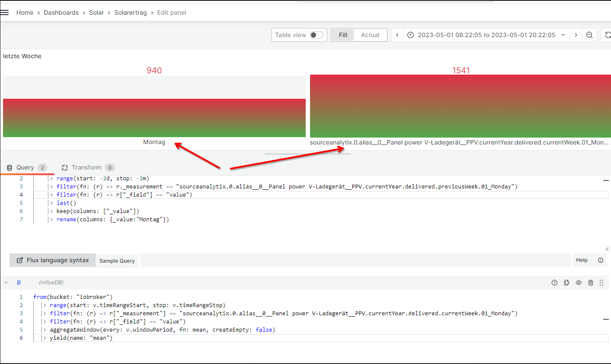Delete query B

591,282
